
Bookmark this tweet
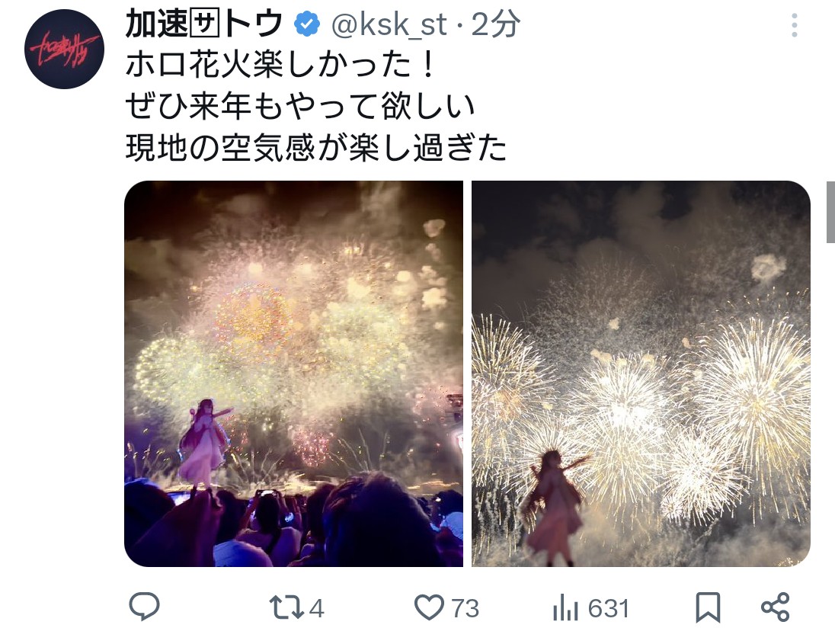point(709,607)
